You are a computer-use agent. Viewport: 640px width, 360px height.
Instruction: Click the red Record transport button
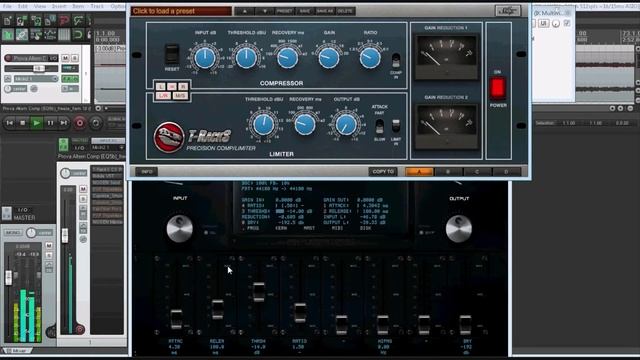pos(80,122)
